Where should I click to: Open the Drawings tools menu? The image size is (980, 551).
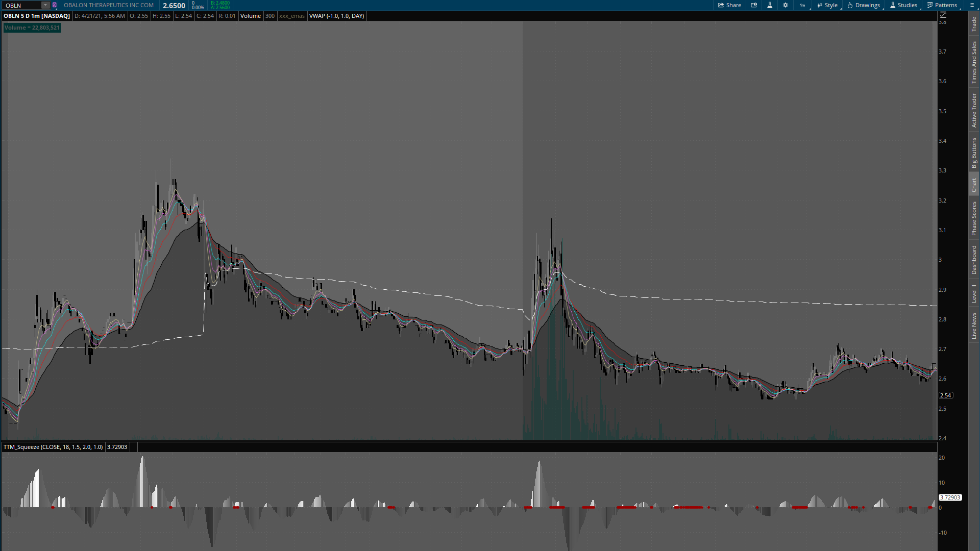864,5
